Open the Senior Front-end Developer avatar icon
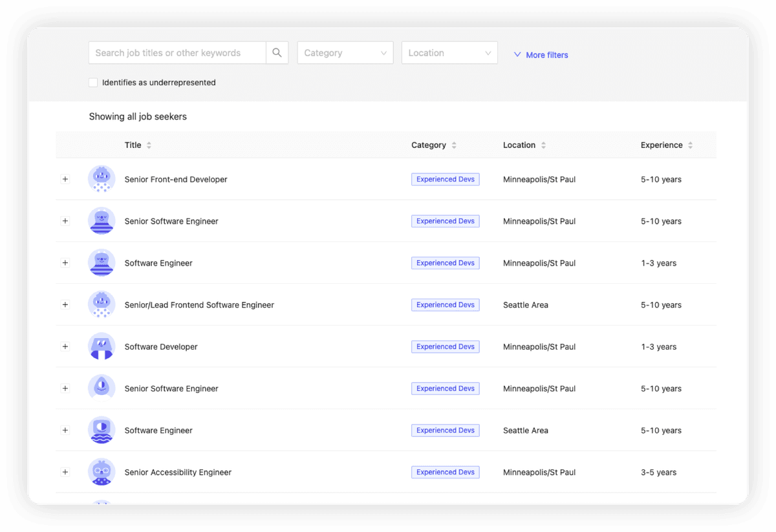The image size is (776, 532). pyautogui.click(x=102, y=178)
